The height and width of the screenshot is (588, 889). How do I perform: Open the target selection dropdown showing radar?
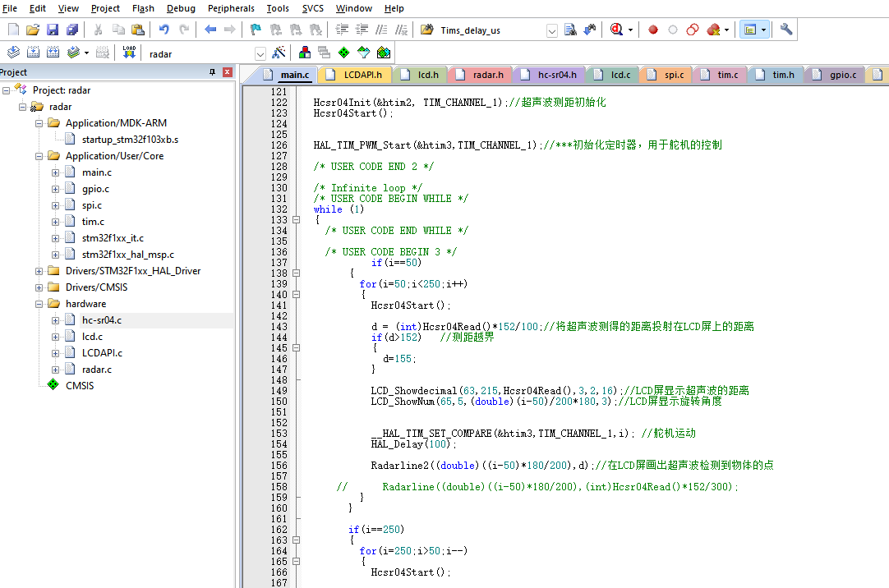pos(260,54)
